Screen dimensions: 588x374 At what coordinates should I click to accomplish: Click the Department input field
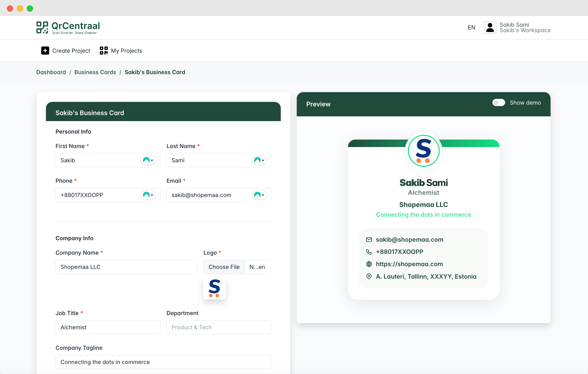click(x=218, y=327)
